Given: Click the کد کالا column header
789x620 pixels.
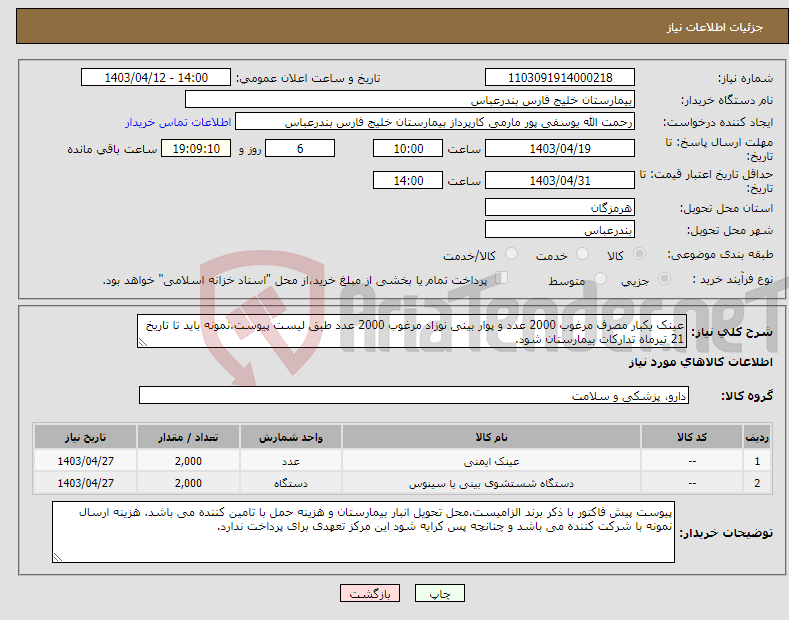Looking at the screenshot, I should point(692,437).
